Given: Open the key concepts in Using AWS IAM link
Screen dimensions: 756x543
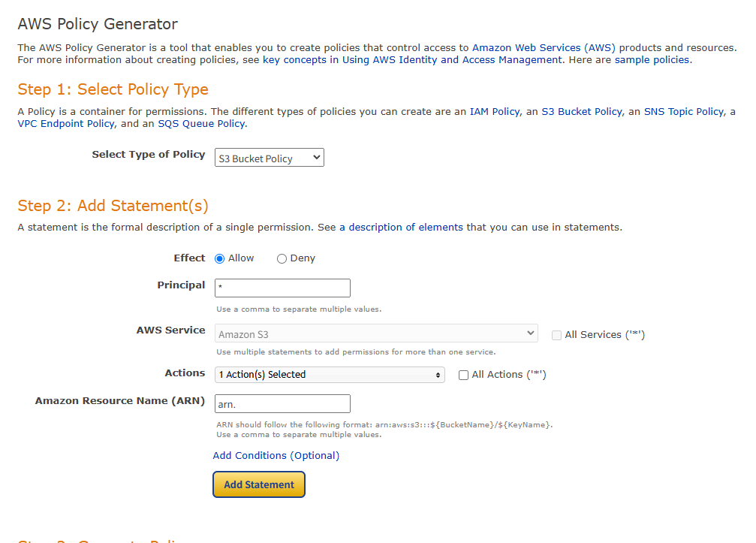Looking at the screenshot, I should 412,60.
